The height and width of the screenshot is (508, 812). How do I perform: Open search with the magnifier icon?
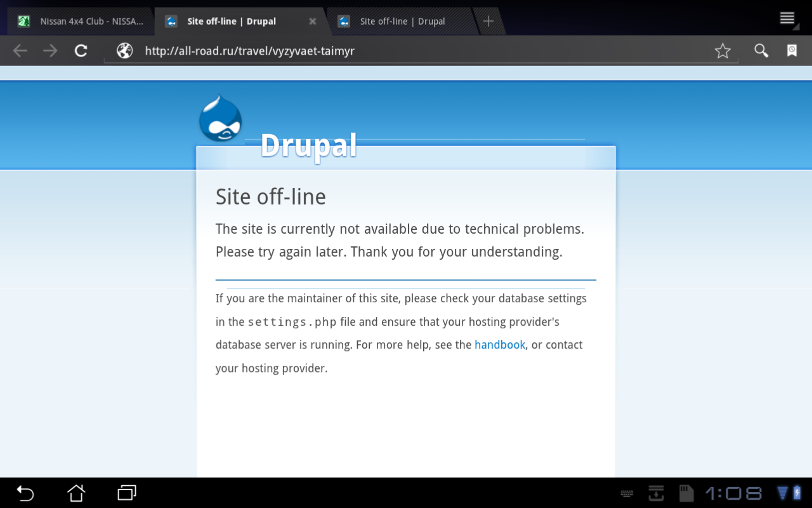[761, 51]
